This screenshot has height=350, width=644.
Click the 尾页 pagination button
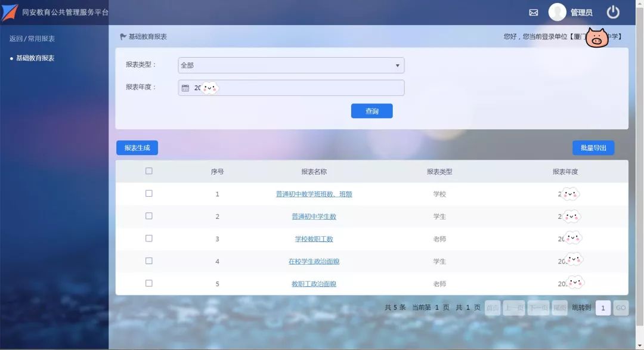coord(559,308)
